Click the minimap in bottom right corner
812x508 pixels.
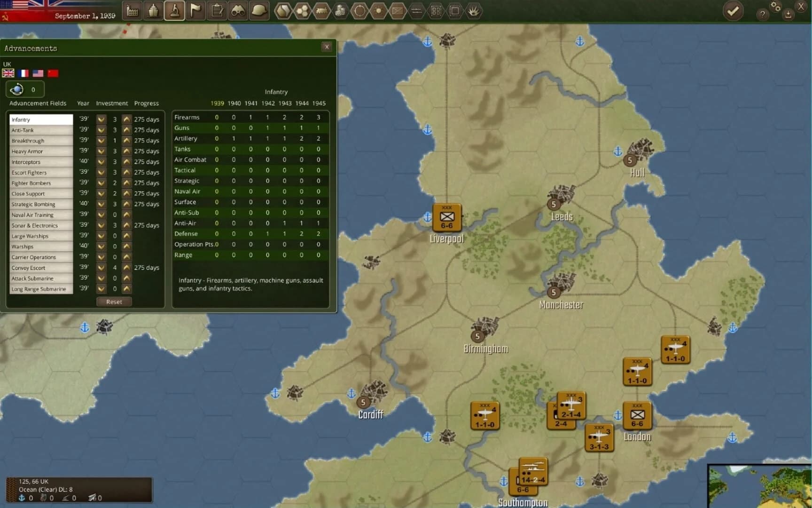click(x=759, y=484)
